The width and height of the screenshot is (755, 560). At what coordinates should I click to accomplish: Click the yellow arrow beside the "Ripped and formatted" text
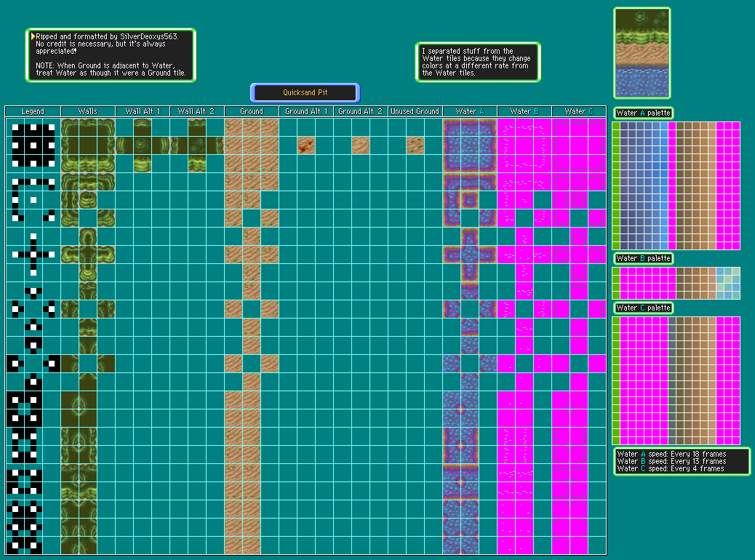point(33,36)
